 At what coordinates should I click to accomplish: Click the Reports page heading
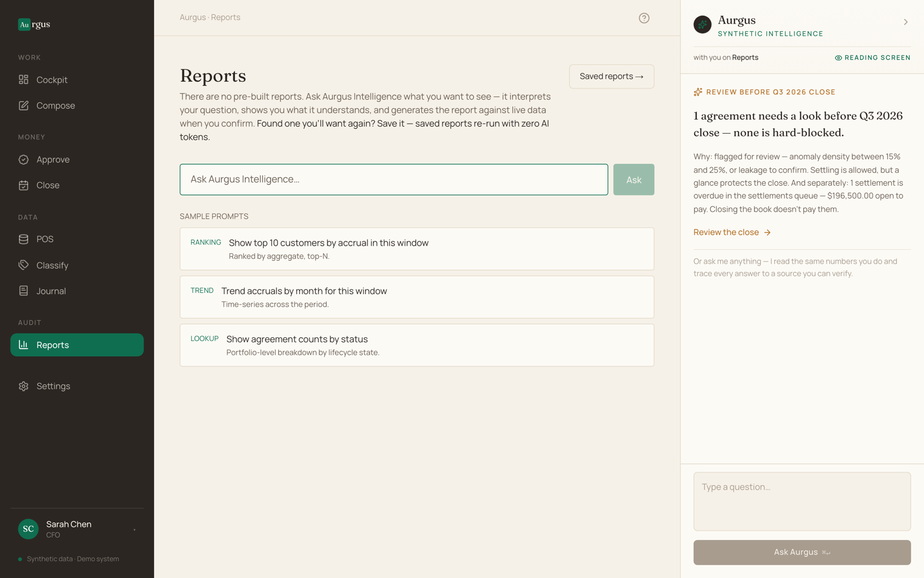[213, 76]
